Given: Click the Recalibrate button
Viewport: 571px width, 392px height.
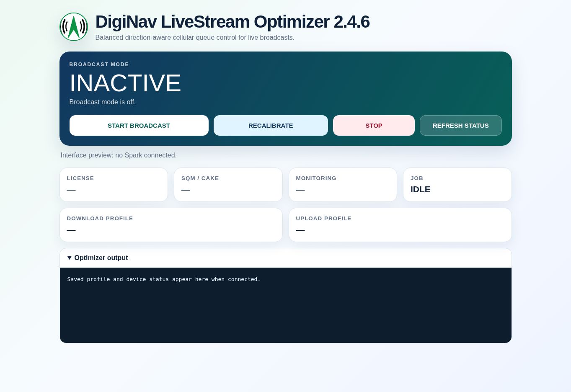Looking at the screenshot, I should point(271,126).
